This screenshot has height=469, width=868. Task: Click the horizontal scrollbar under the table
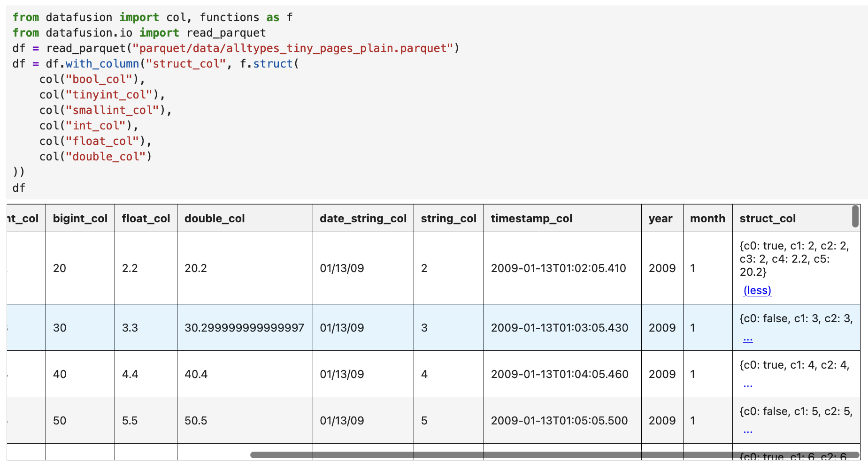point(554,455)
